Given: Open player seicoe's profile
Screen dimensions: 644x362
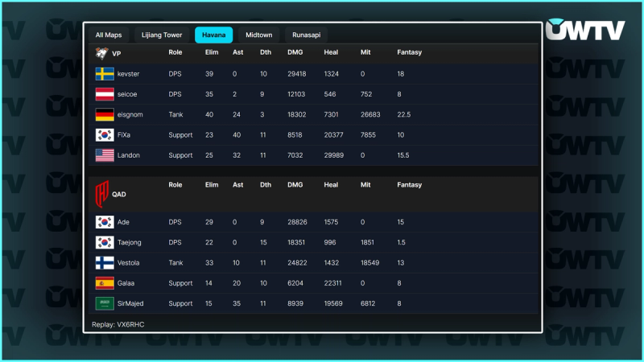Looking at the screenshot, I should click(127, 94).
